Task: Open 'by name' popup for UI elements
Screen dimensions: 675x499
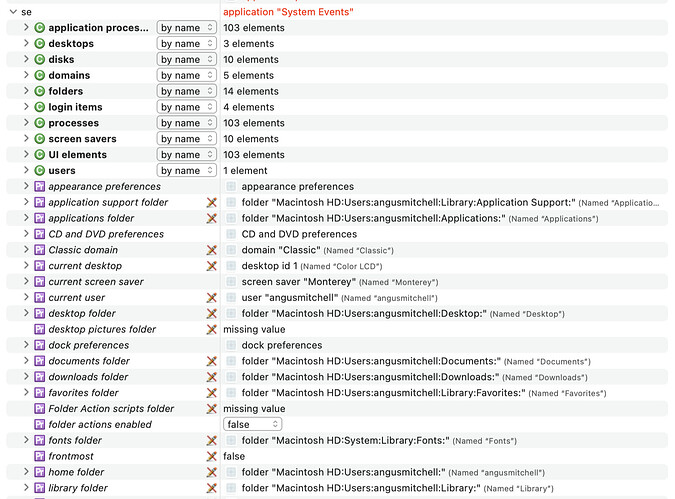Action: (x=186, y=155)
